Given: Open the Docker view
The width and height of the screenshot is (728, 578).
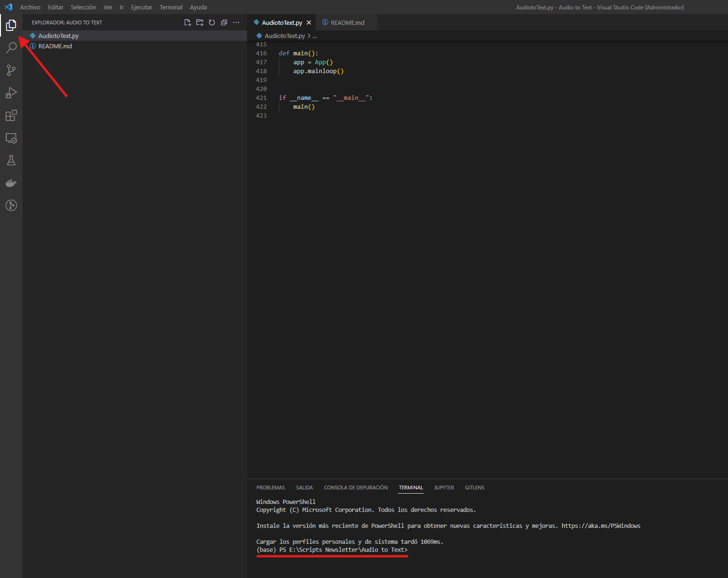Looking at the screenshot, I should pos(11,183).
